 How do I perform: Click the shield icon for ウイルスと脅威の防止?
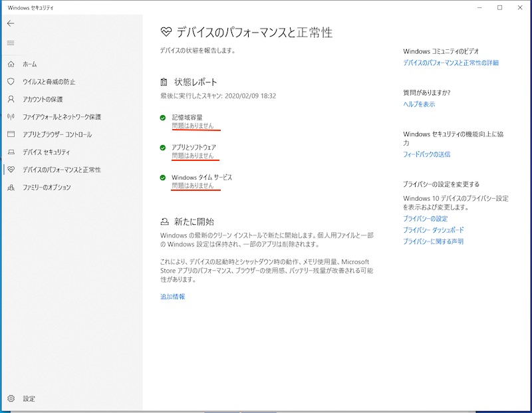coord(11,81)
